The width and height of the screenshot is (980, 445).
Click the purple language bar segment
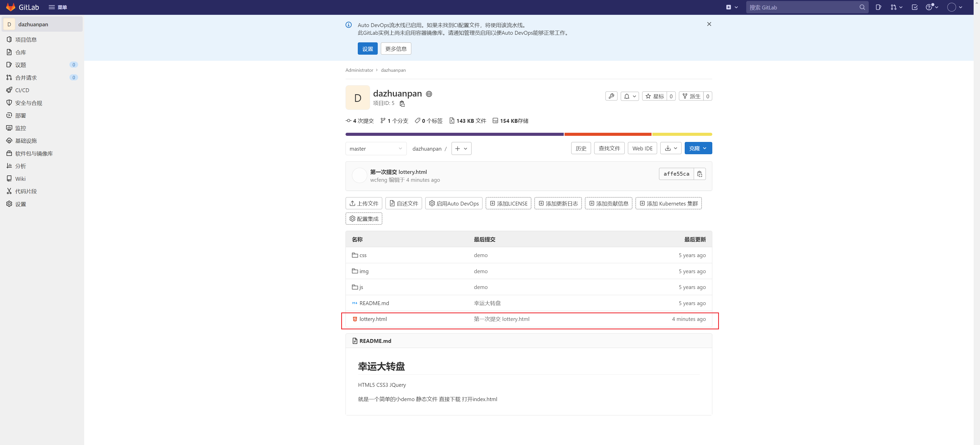click(x=454, y=134)
